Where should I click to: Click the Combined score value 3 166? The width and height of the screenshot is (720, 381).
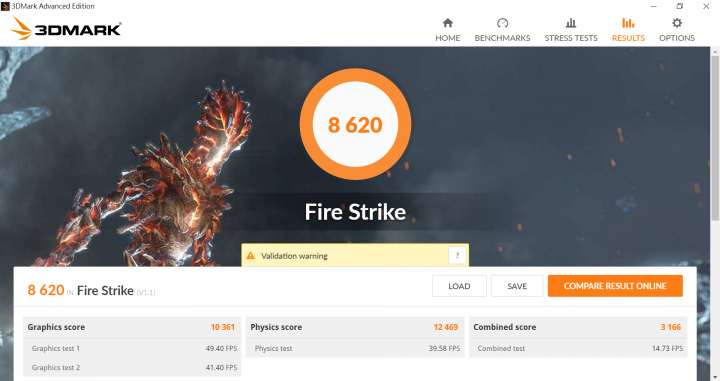pyautogui.click(x=670, y=327)
